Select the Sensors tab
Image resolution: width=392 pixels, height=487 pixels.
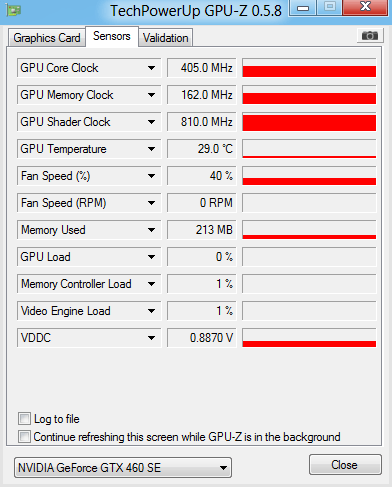112,36
